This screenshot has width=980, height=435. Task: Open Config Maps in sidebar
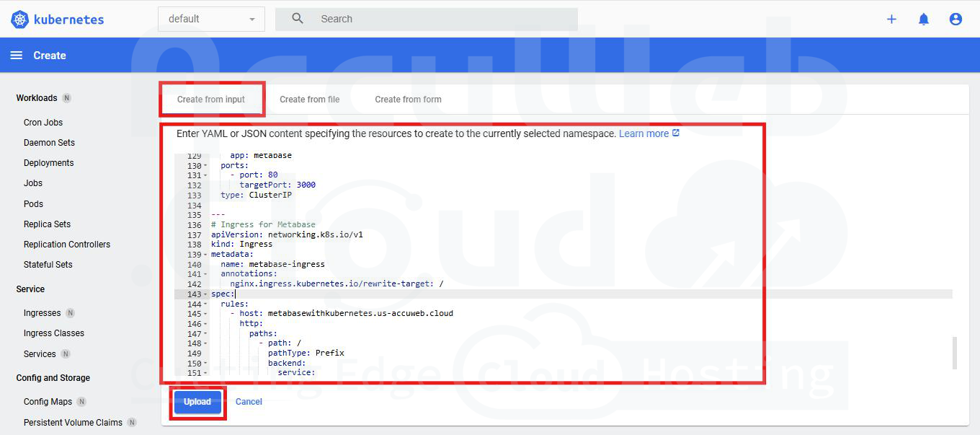pyautogui.click(x=48, y=402)
